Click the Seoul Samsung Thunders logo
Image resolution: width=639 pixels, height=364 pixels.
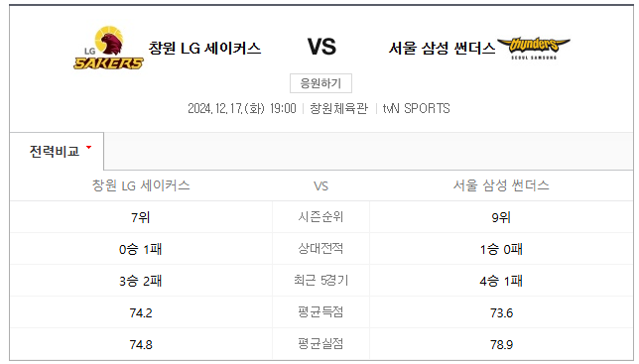coord(534,48)
